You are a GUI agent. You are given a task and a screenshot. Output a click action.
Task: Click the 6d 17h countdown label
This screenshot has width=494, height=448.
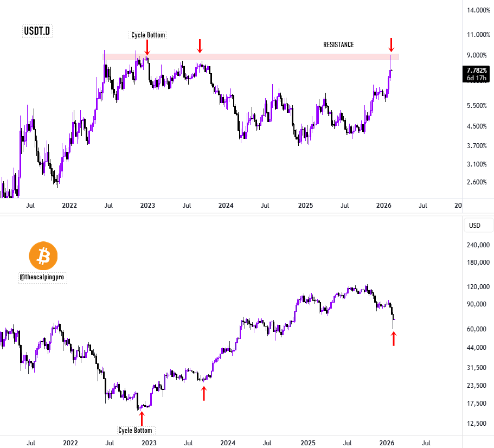(x=476, y=78)
